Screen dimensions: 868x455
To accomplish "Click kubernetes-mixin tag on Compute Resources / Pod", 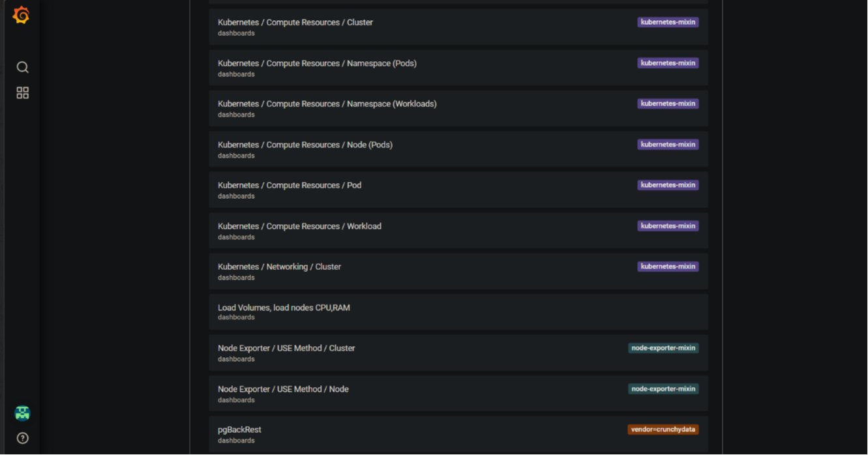I will click(x=667, y=185).
